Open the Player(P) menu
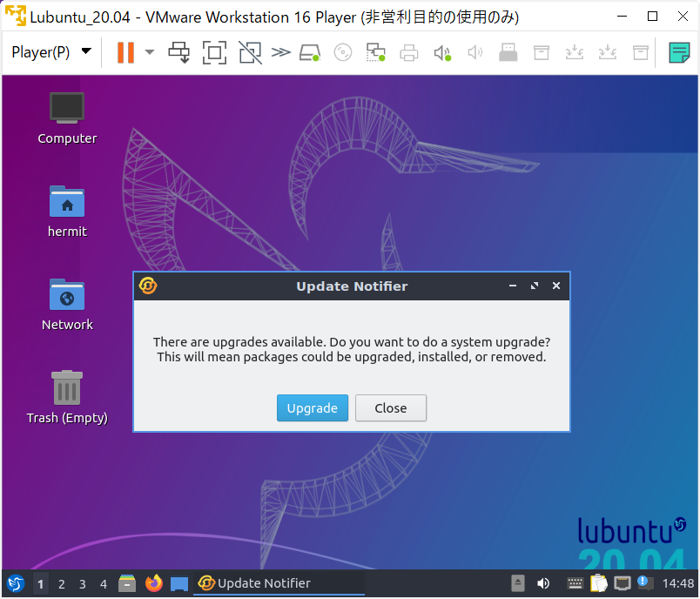 point(51,52)
